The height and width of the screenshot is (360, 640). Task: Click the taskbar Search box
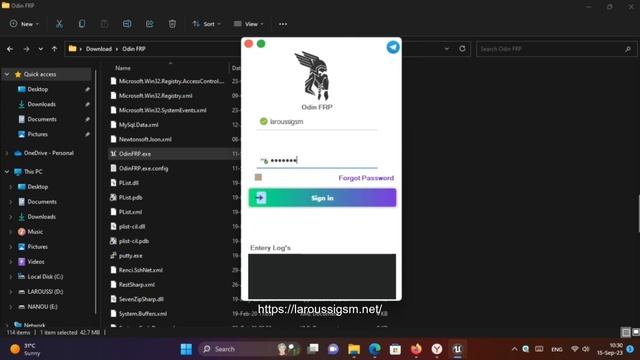coord(249,349)
